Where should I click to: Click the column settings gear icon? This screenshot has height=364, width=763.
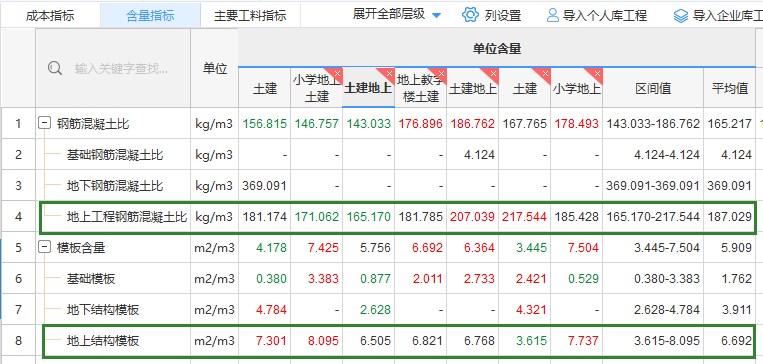pos(471,15)
